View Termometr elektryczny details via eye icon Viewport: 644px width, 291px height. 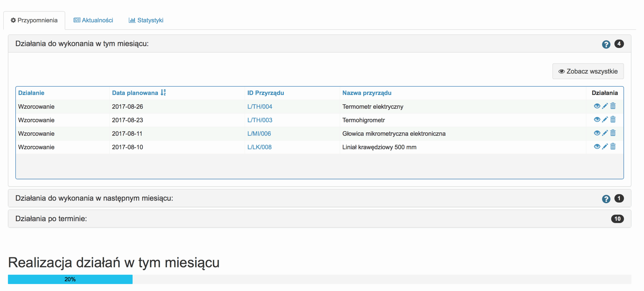click(x=597, y=106)
